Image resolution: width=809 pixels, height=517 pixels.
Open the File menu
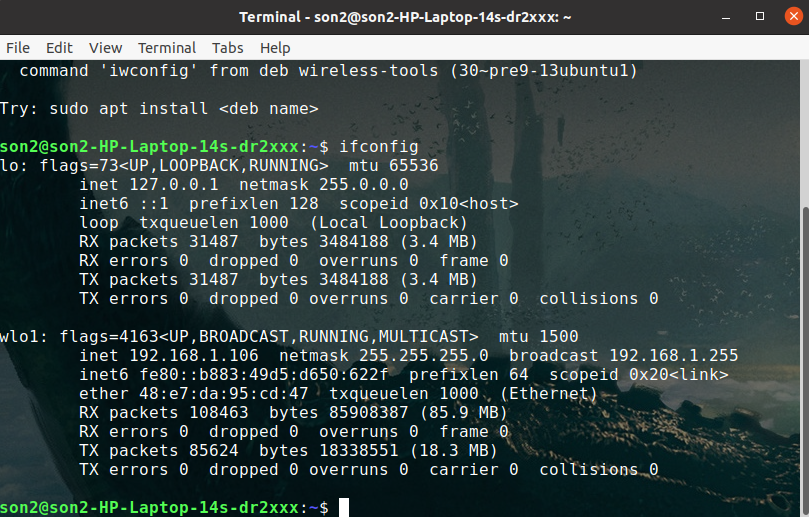[x=18, y=48]
